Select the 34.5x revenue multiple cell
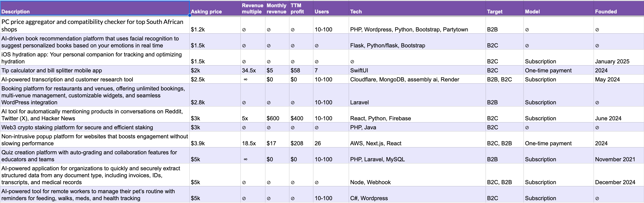644x203 pixels. [x=253, y=70]
